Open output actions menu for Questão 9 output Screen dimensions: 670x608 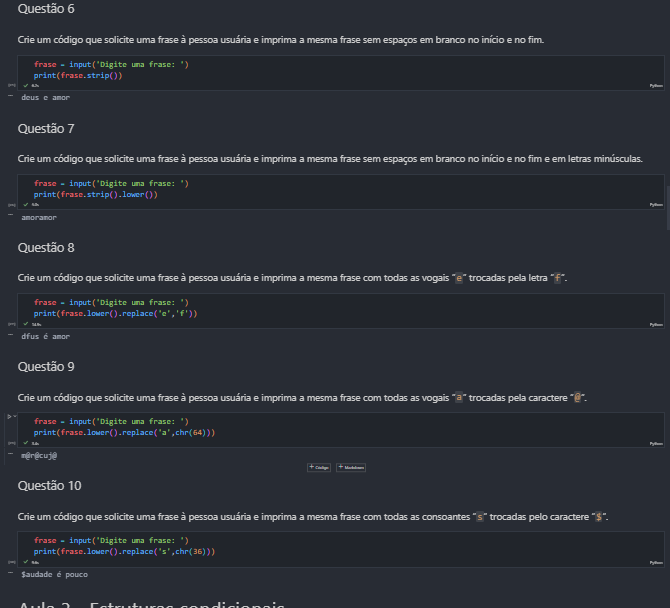click(11, 453)
